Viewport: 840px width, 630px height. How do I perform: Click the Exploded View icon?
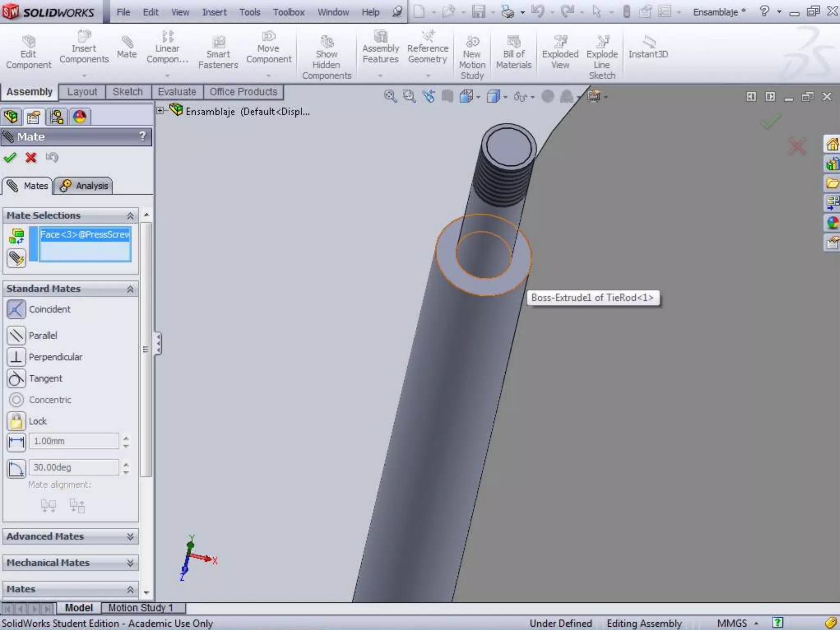click(560, 42)
